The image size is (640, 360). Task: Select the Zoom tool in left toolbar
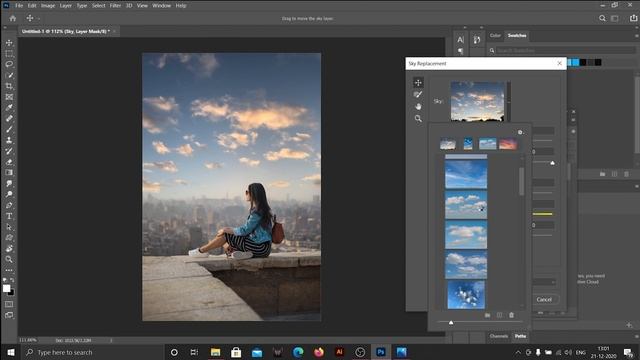[x=9, y=259]
